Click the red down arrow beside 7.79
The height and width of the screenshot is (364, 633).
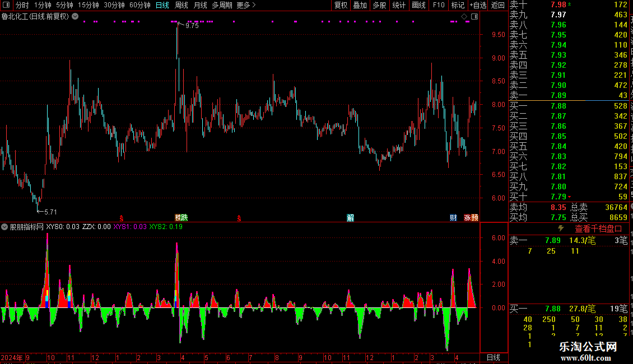569,197
